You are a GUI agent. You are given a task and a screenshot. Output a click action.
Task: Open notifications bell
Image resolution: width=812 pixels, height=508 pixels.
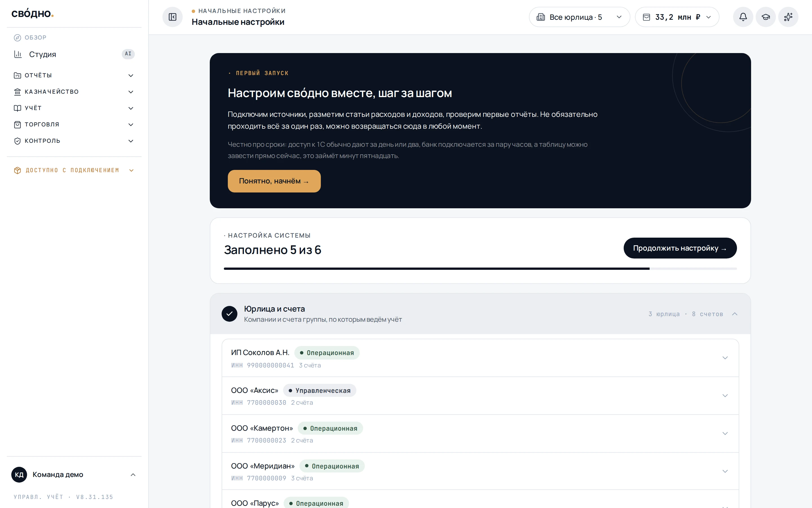pos(743,17)
